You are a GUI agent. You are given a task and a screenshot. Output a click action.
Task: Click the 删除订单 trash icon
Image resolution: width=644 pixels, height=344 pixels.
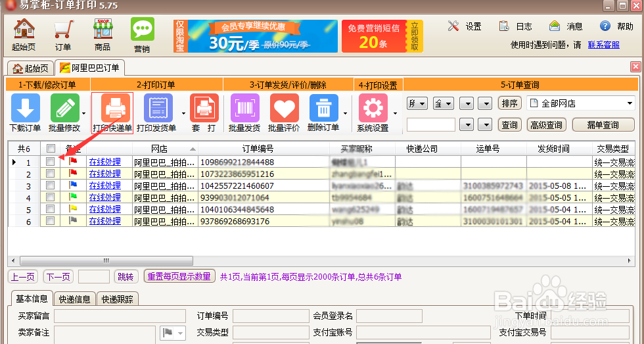tap(323, 108)
